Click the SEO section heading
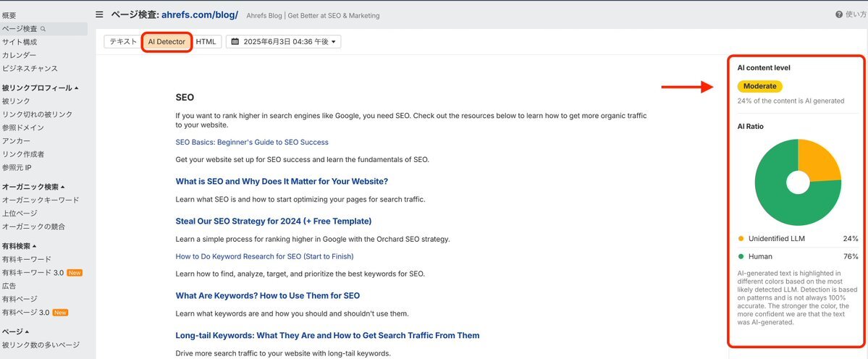This screenshot has height=359, width=868. coord(185,98)
